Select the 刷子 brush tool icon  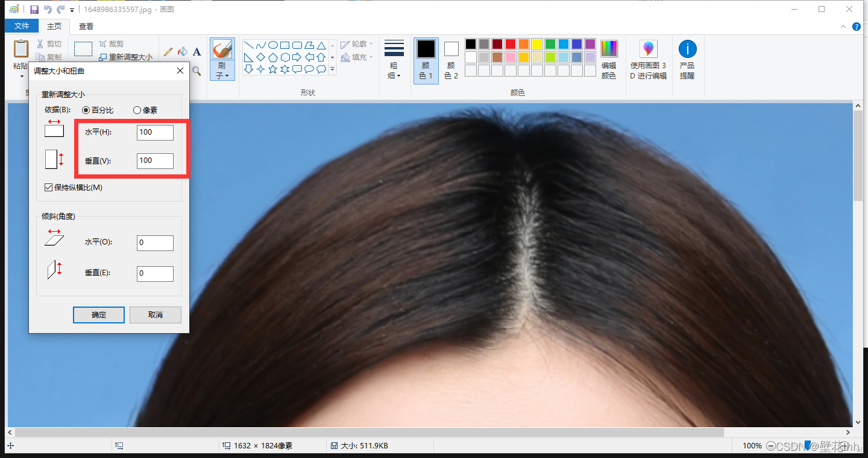(222, 49)
